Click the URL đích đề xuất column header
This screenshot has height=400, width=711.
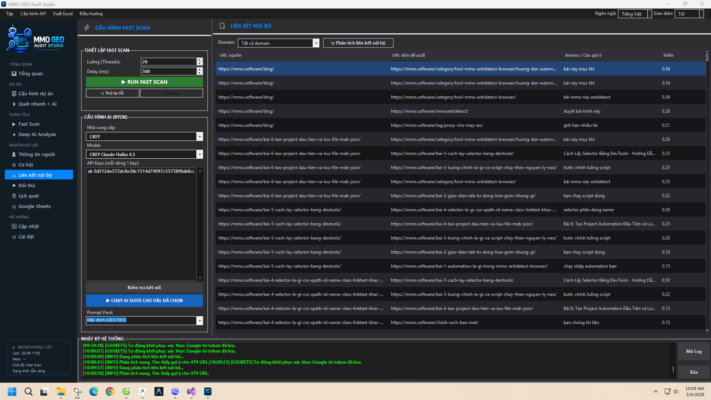point(409,55)
